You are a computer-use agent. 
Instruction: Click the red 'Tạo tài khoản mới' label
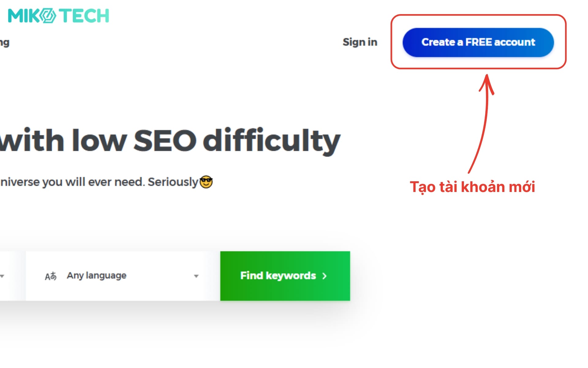point(472,187)
